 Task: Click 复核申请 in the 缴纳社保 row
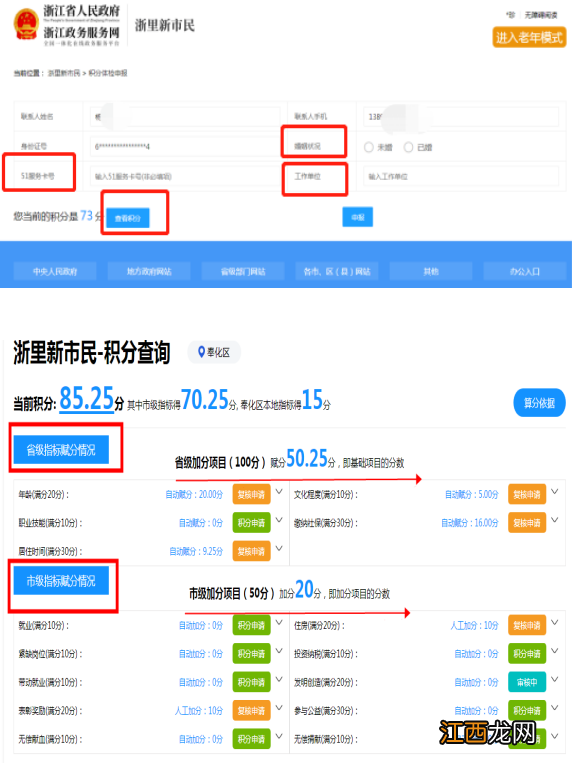point(527,523)
